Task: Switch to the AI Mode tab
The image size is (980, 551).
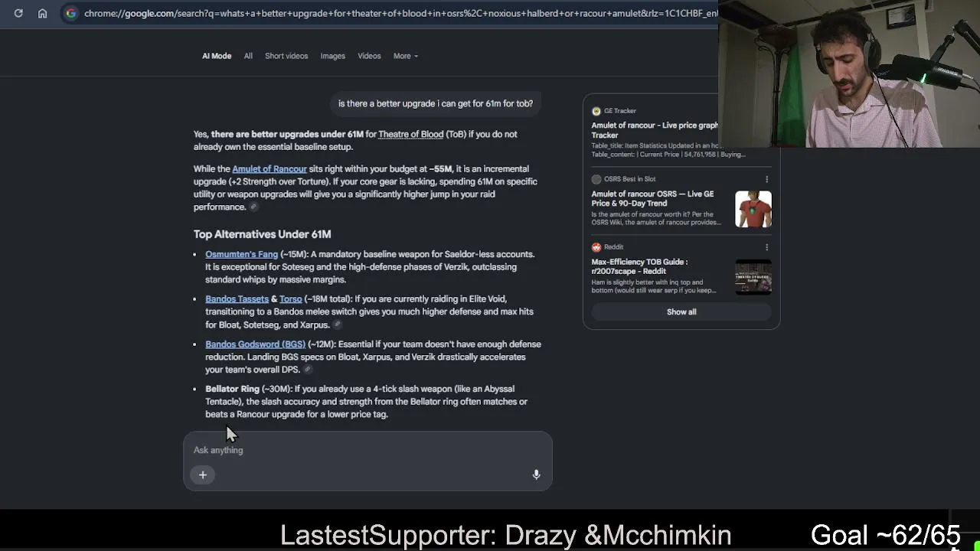Action: [217, 56]
